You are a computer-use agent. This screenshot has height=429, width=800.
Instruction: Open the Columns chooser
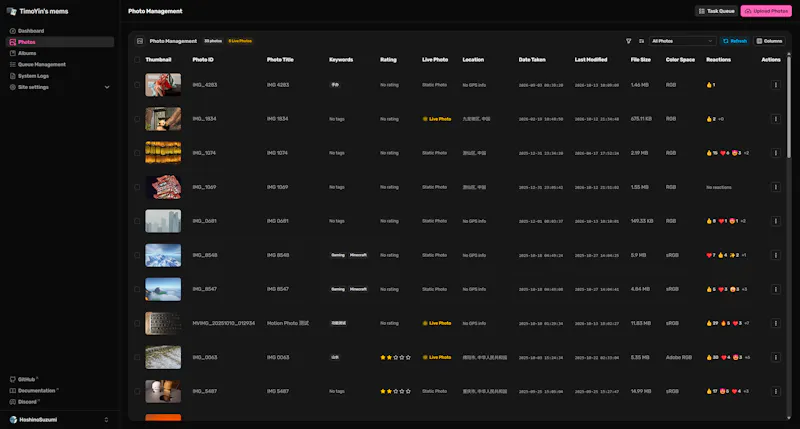[769, 41]
